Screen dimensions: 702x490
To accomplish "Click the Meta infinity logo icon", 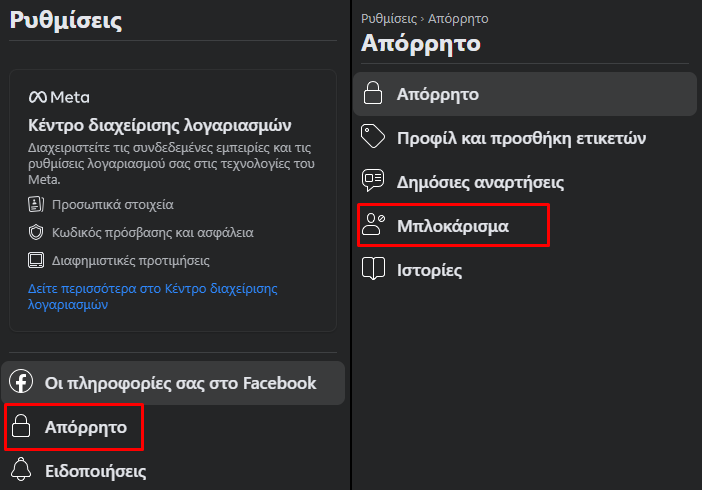I will pyautogui.click(x=38, y=97).
